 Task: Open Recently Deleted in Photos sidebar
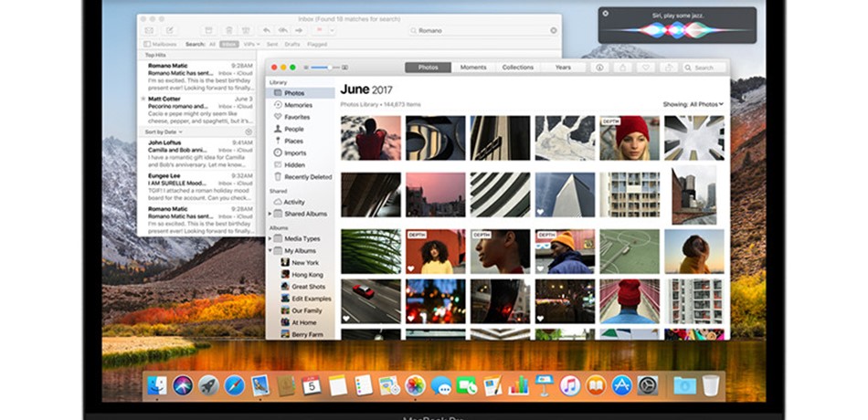[x=300, y=177]
